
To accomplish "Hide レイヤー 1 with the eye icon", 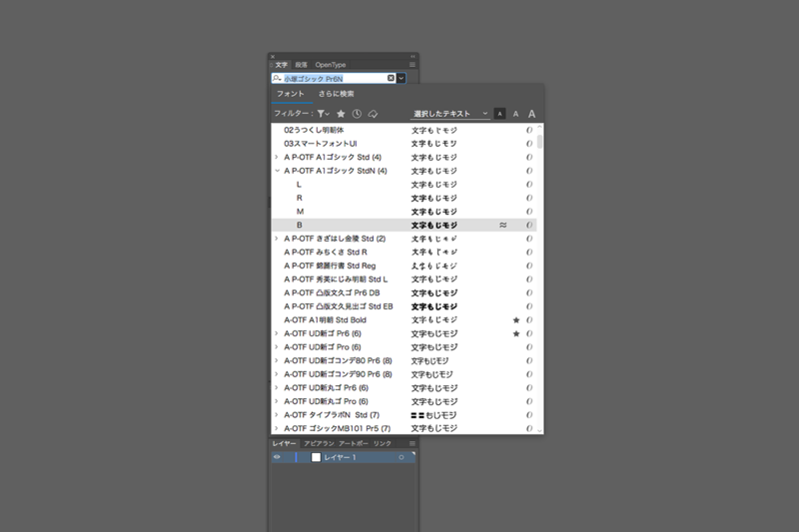I will click(277, 457).
